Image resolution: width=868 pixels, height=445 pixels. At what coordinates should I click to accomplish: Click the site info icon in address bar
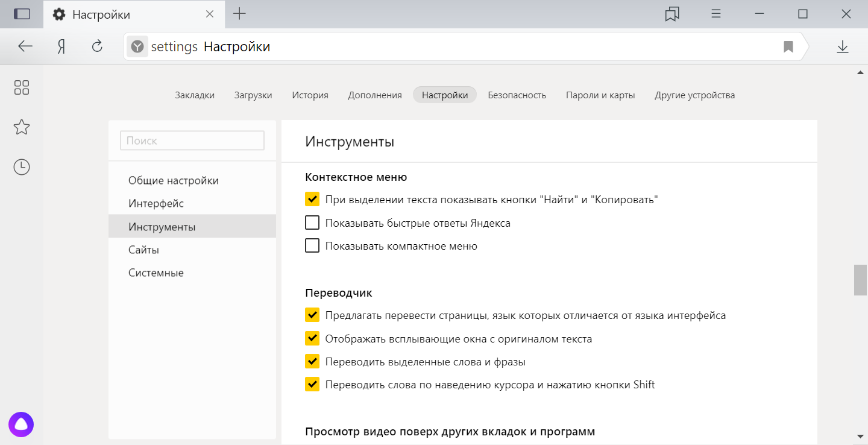point(137,46)
